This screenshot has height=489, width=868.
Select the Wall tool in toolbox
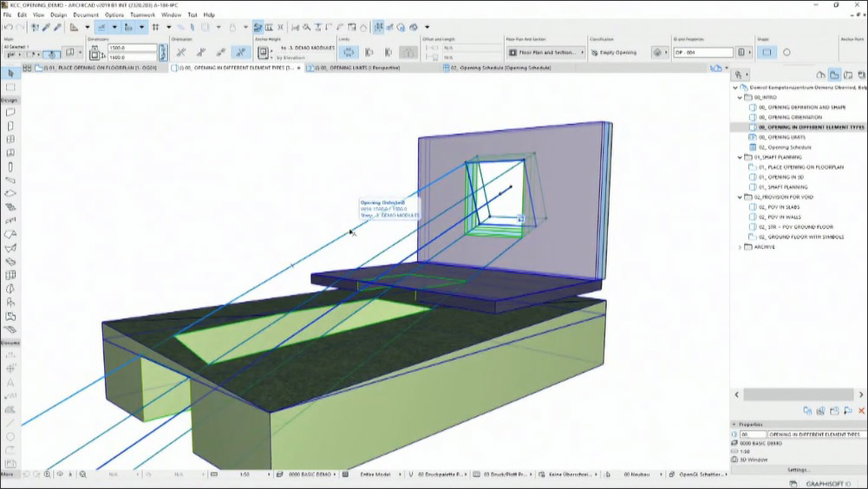[x=10, y=113]
